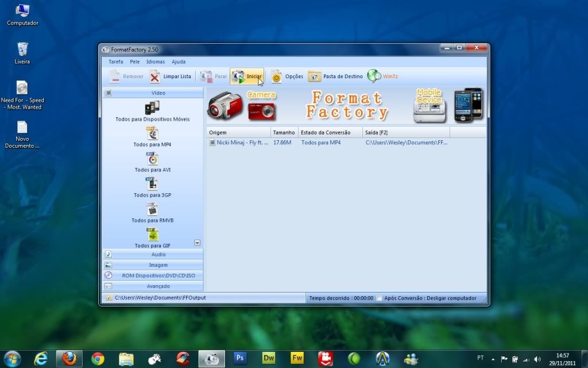Open the Pasta de Destino folder

coord(314,76)
